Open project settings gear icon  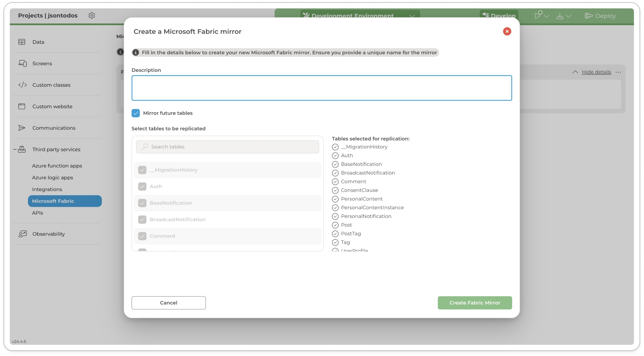click(92, 15)
